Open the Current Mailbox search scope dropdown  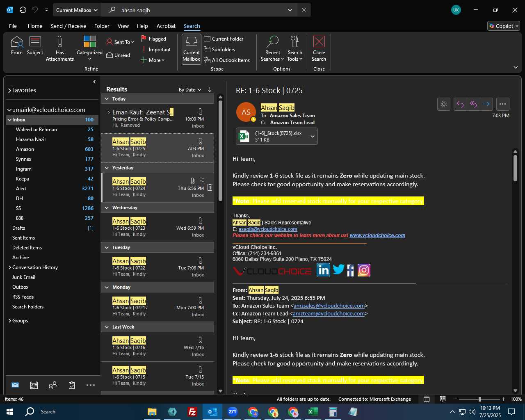[x=77, y=10]
